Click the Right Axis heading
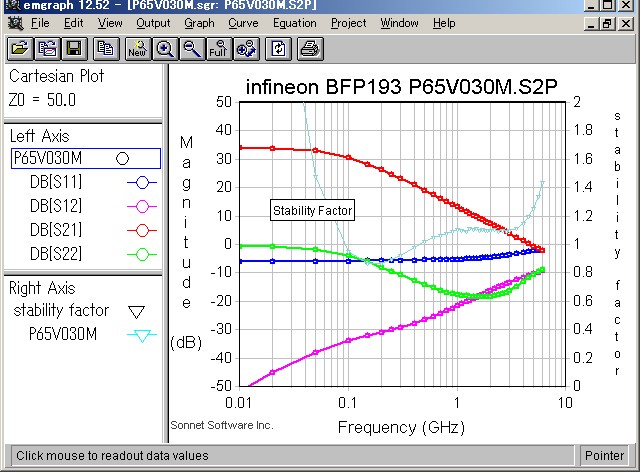Image resolution: width=640 pixels, height=472 pixels. 42,288
